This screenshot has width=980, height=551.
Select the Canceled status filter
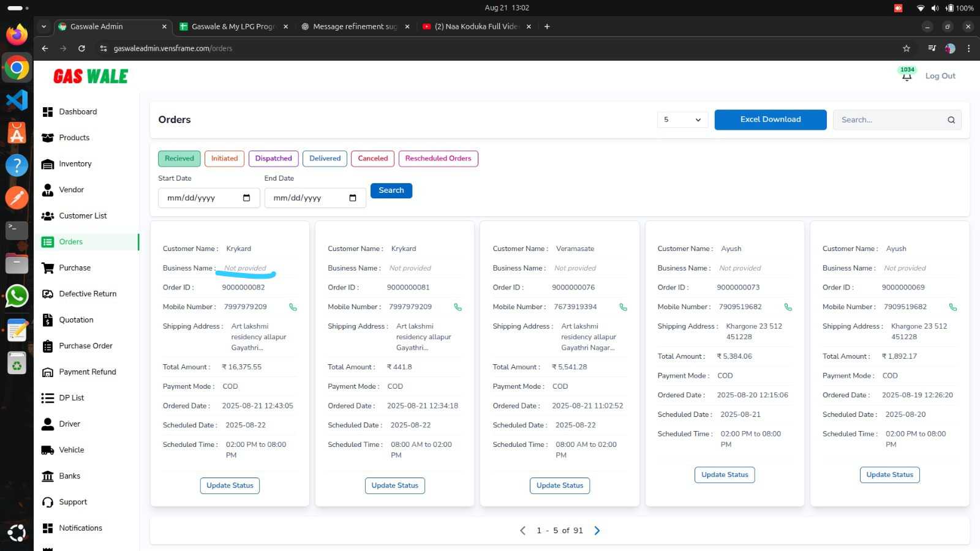pos(372,159)
